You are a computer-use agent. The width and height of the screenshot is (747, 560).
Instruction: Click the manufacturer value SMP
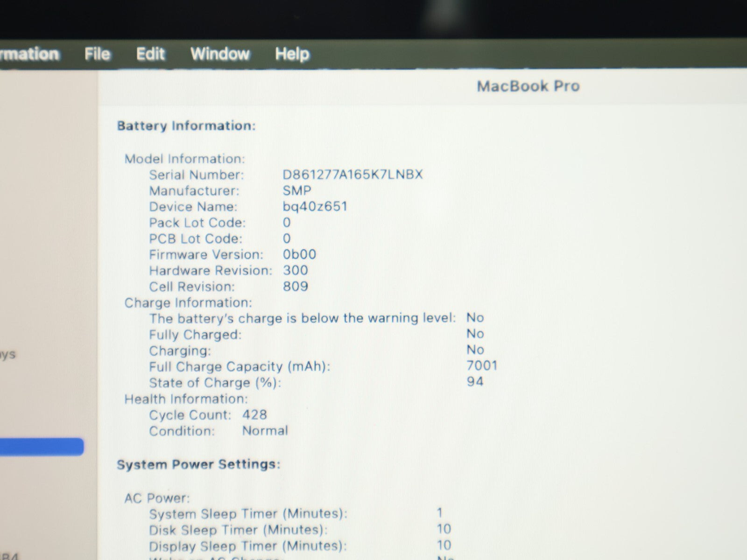tap(297, 190)
